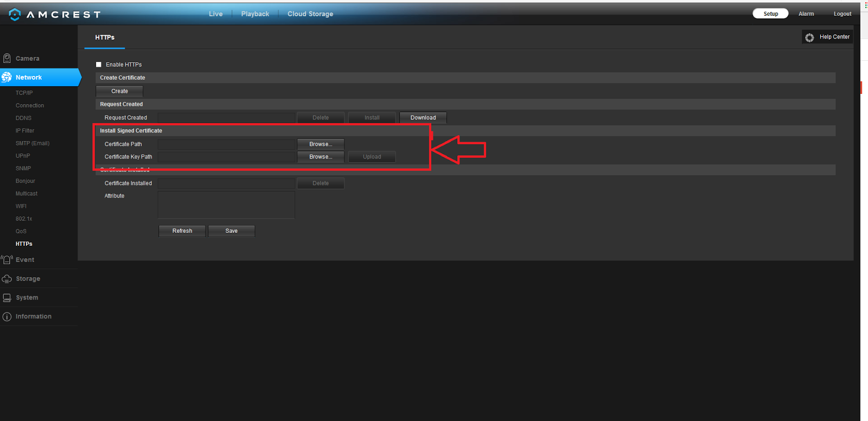868x421 pixels.
Task: Click the Download request button
Action: pyautogui.click(x=423, y=118)
